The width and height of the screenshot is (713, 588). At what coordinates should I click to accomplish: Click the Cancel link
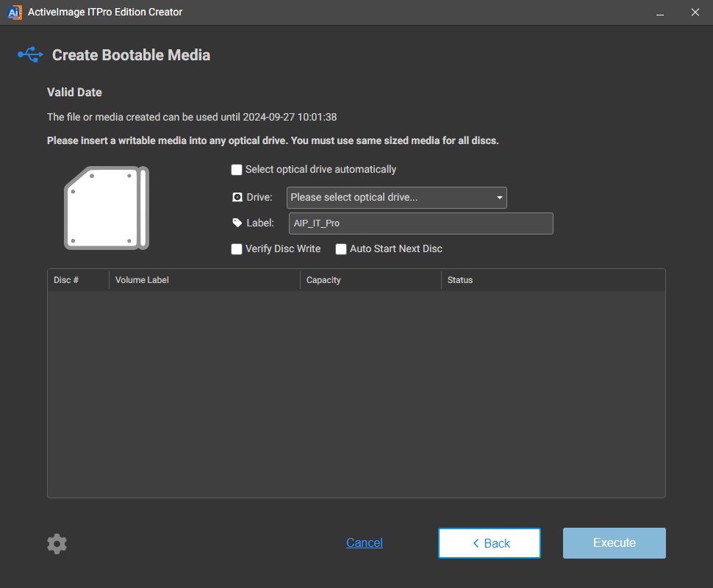pyautogui.click(x=365, y=543)
